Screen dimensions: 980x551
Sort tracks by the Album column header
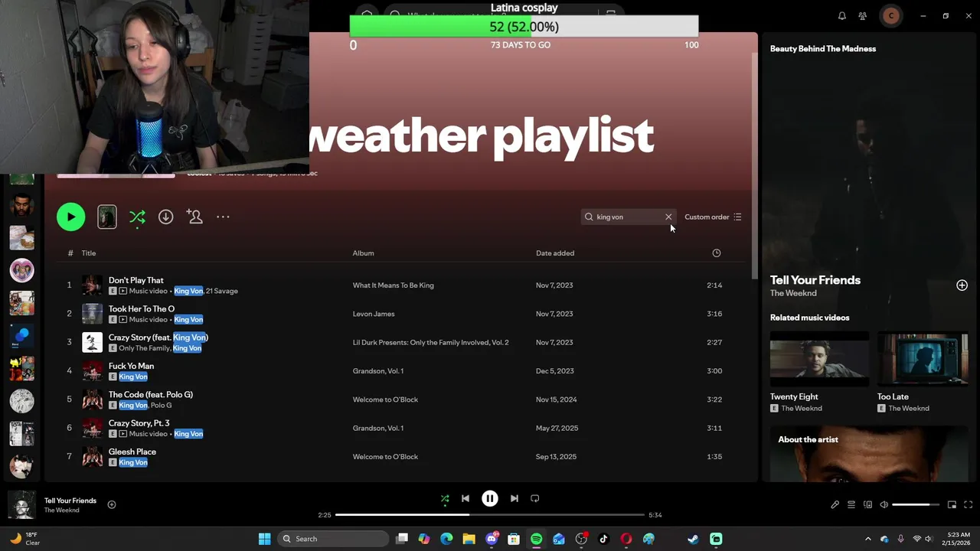coord(363,253)
